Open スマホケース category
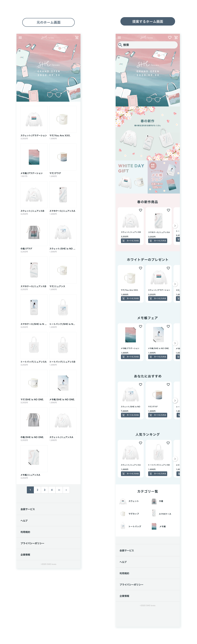Image resolution: width=197 pixels, height=644 pixels. click(x=161, y=514)
